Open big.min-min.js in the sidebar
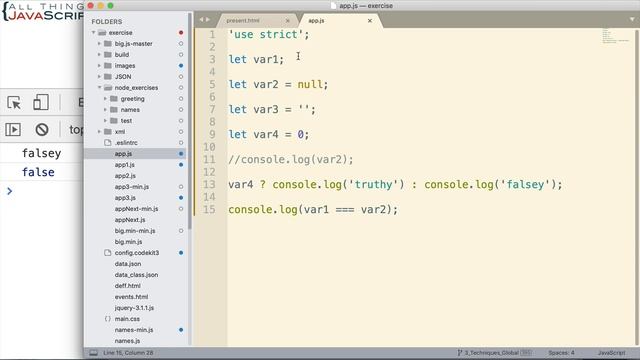Image resolution: width=640 pixels, height=360 pixels. 136,231
